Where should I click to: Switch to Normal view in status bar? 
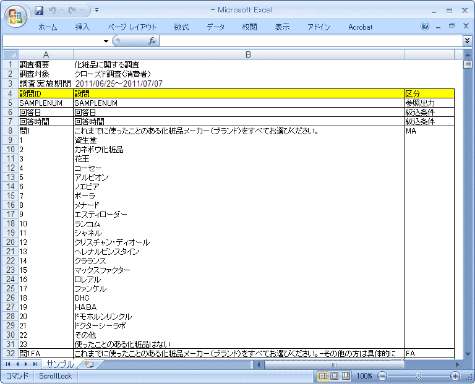click(322, 376)
